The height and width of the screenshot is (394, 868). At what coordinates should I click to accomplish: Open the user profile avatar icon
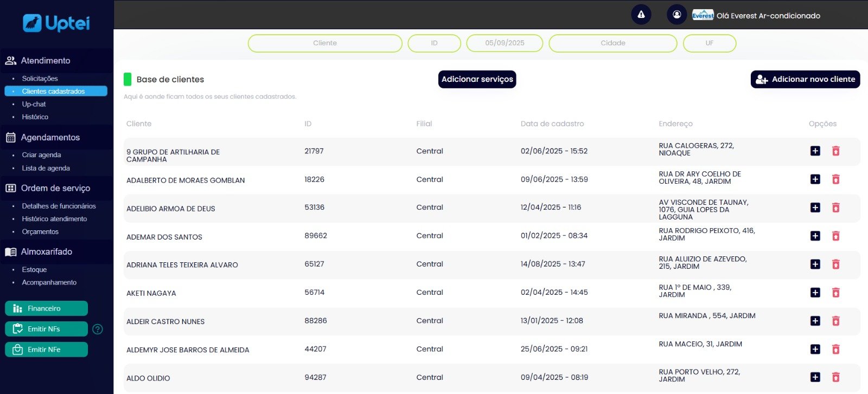676,15
